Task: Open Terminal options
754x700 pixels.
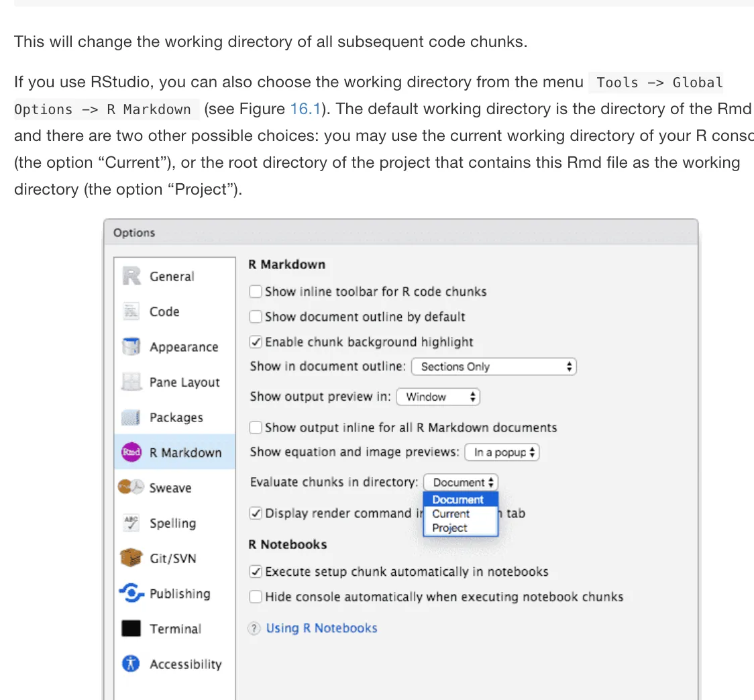Action: pos(174,628)
